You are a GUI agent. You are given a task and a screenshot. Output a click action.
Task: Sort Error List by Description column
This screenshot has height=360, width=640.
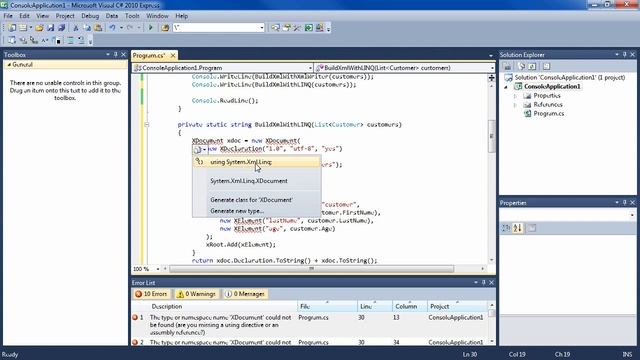coord(223,307)
